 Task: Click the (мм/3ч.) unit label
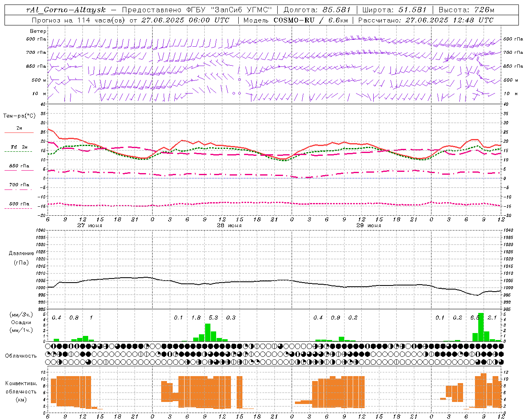tap(21, 315)
